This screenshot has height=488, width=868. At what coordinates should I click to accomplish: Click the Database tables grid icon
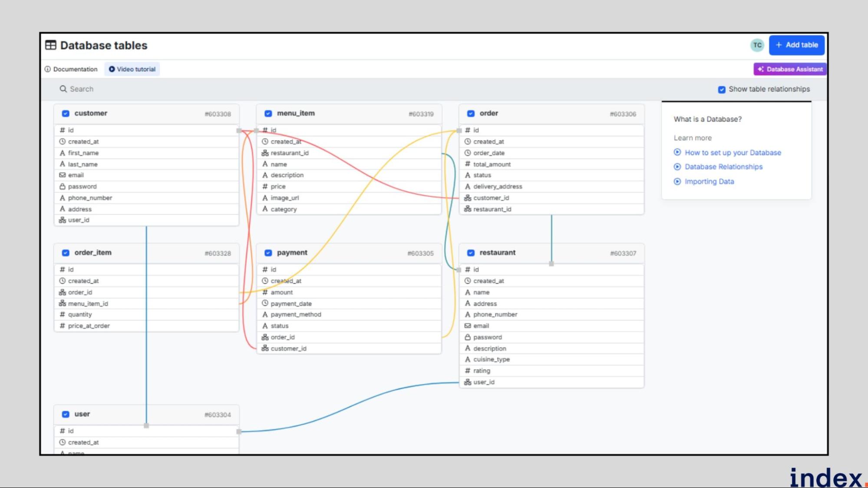tap(51, 45)
